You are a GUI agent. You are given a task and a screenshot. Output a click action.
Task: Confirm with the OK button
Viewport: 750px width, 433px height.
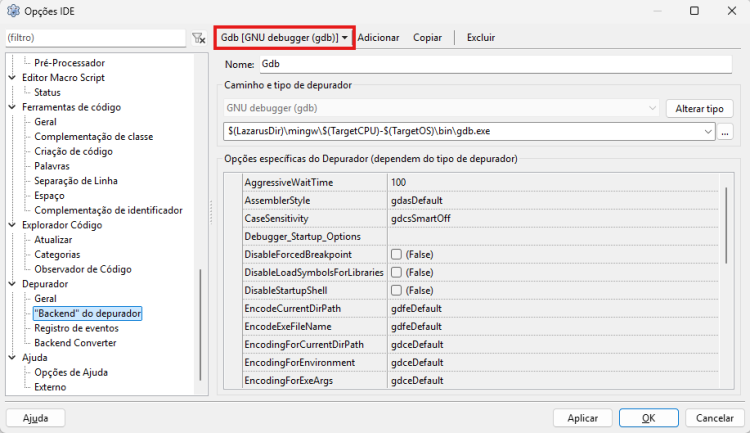649,418
